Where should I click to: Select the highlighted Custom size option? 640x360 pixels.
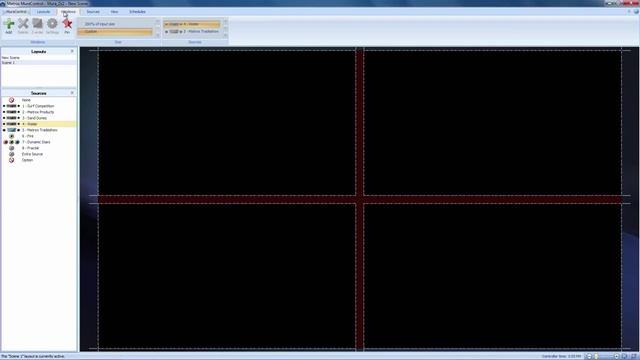[116, 31]
